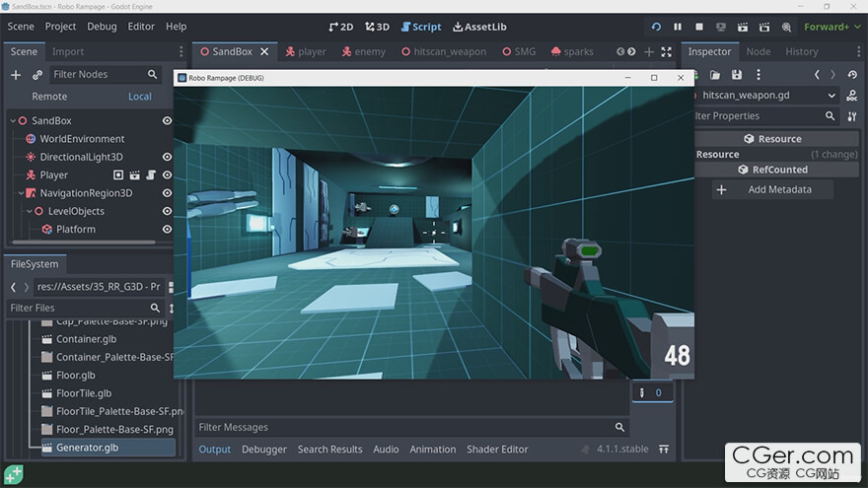This screenshot has width=868, height=488.
Task: Toggle visibility of Player node
Action: pos(167,175)
